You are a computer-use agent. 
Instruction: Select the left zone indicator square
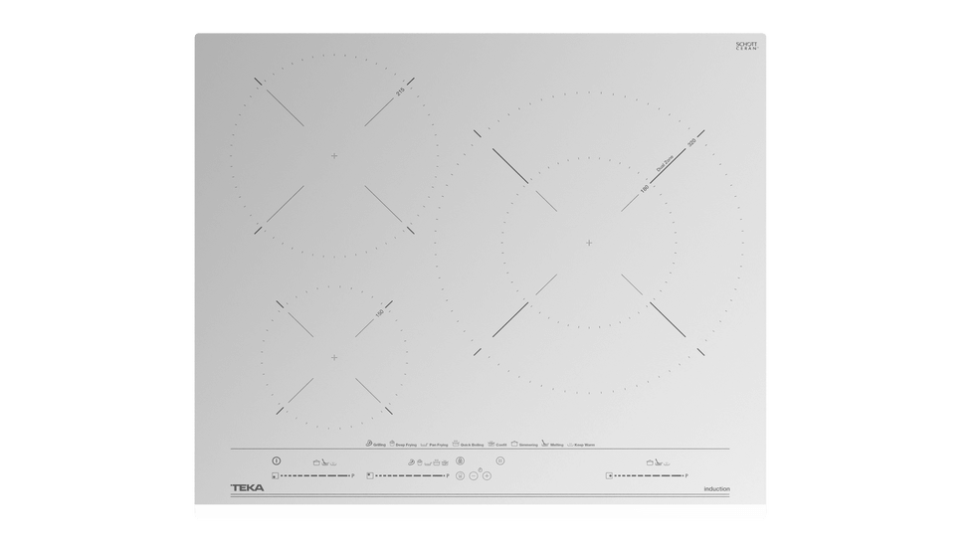click(274, 475)
